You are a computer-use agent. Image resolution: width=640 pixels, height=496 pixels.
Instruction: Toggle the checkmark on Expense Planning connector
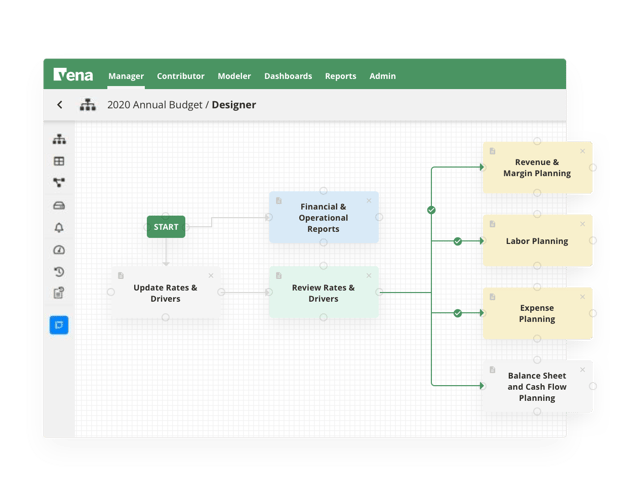[458, 313]
